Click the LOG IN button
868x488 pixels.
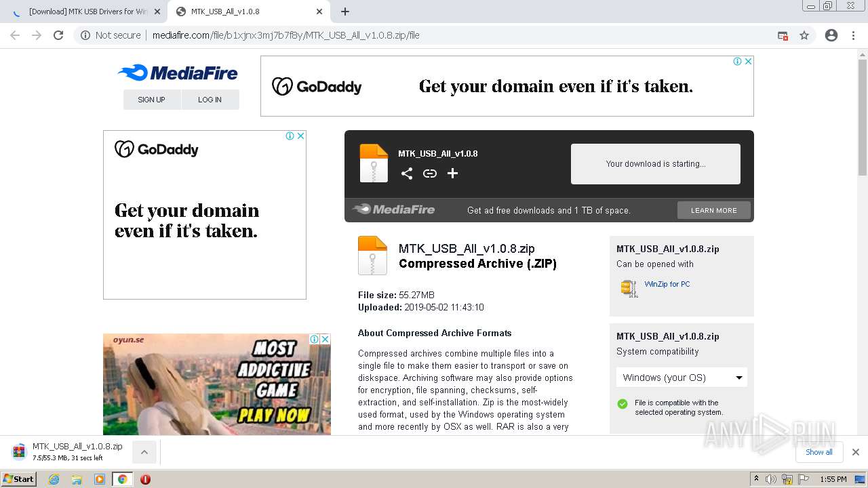(x=210, y=100)
